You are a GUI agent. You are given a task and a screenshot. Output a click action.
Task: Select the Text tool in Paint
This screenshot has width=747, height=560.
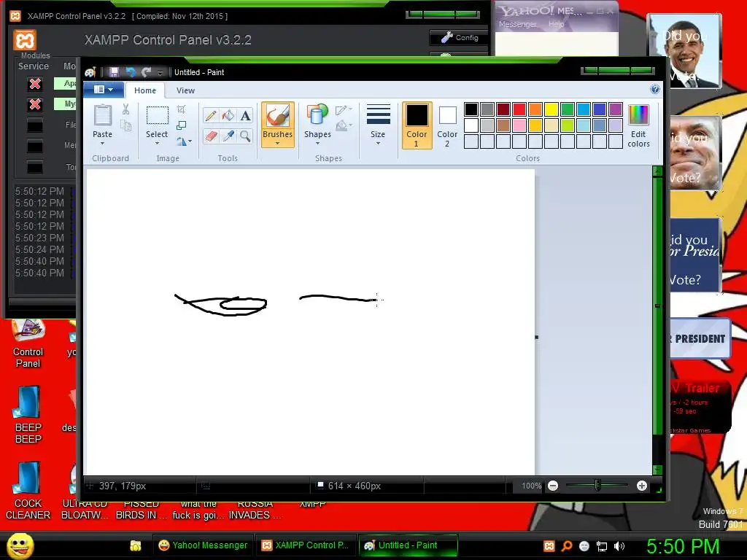[245, 115]
